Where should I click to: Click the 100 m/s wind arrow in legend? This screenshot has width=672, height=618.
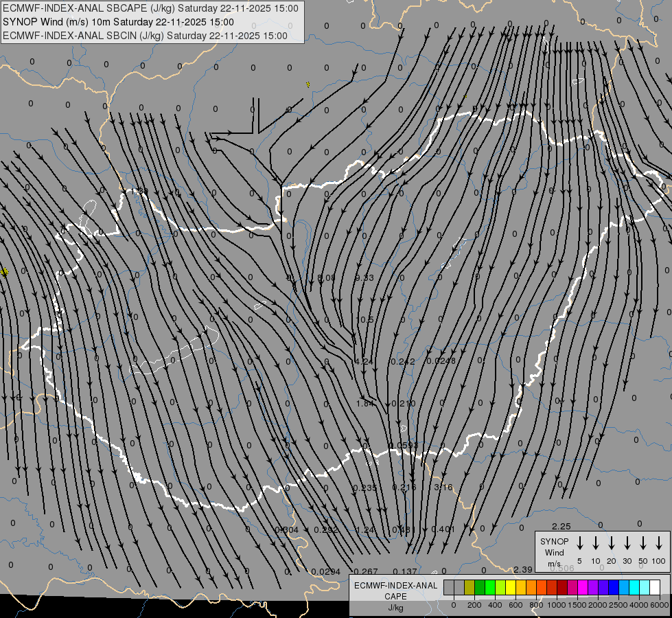tap(659, 543)
